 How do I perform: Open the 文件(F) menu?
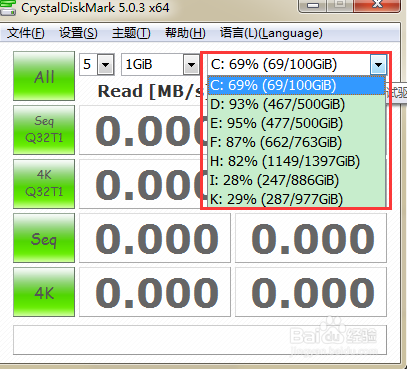pyautogui.click(x=26, y=33)
